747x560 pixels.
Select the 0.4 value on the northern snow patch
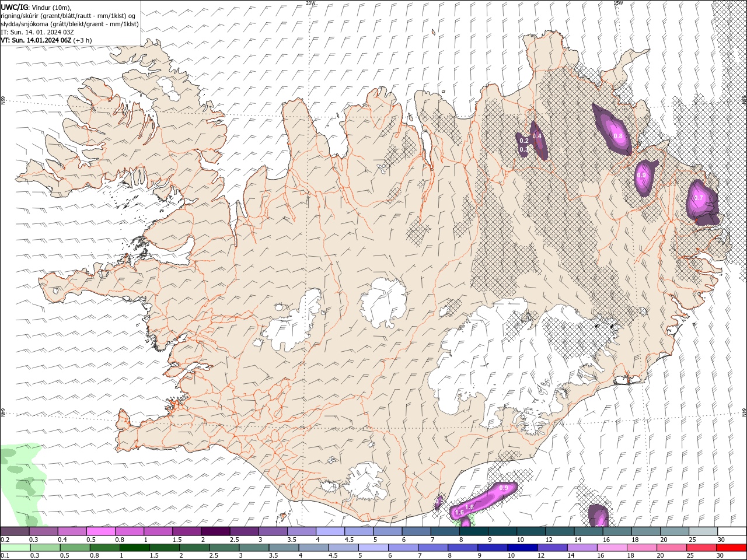click(537, 136)
